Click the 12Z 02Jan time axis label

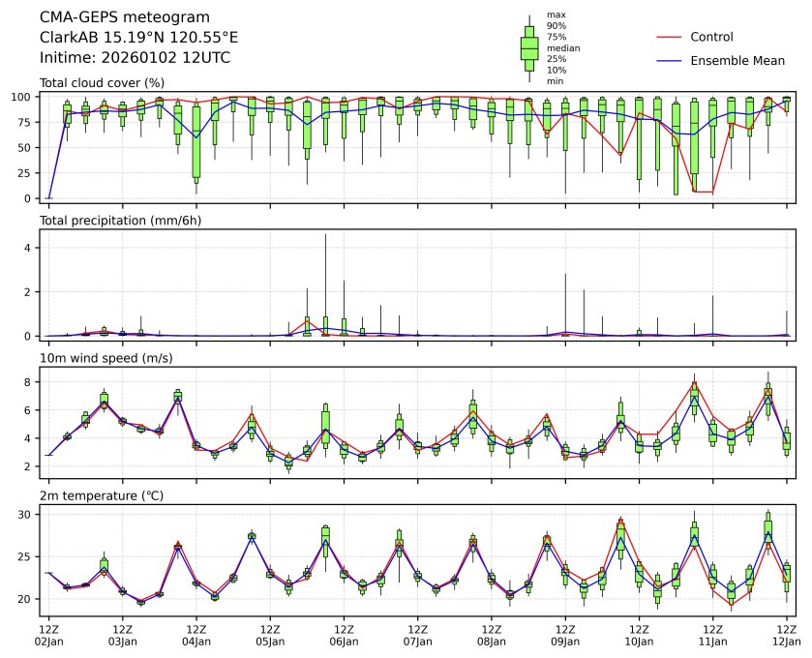[49, 635]
